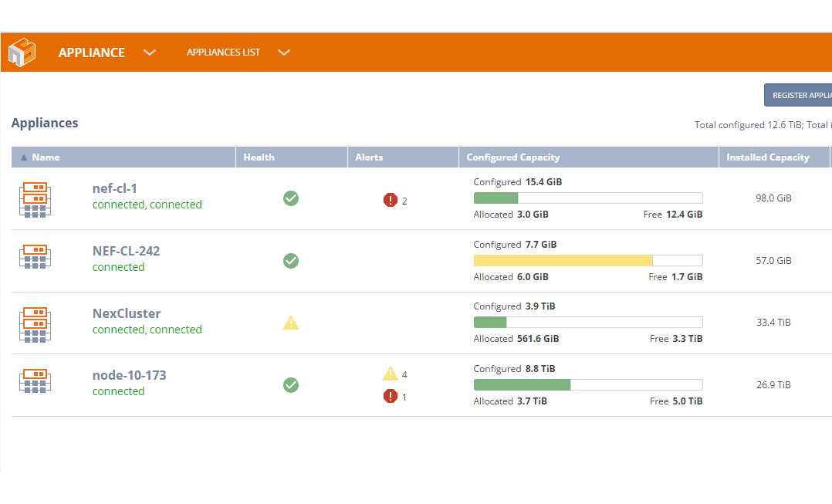Viewport: 832px width, 504px height.
Task: Click the 98.0 GiB installed capacity value
Action: 773,198
